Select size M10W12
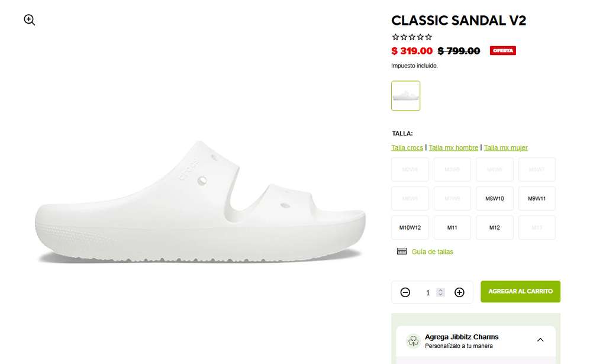 click(x=410, y=228)
